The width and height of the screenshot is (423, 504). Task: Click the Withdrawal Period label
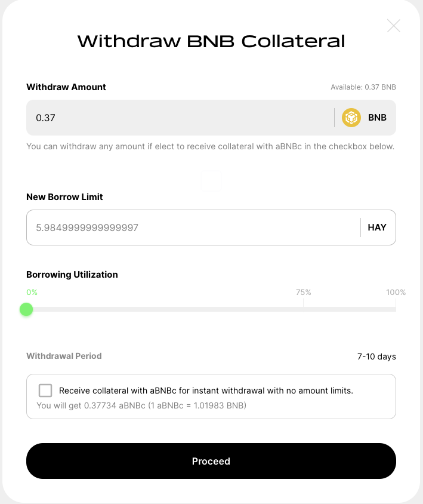pyautogui.click(x=64, y=356)
